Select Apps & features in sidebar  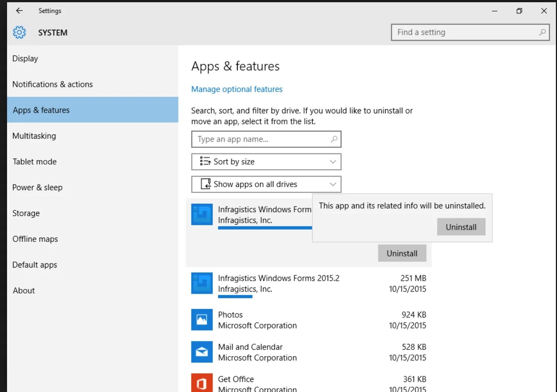tap(93, 110)
